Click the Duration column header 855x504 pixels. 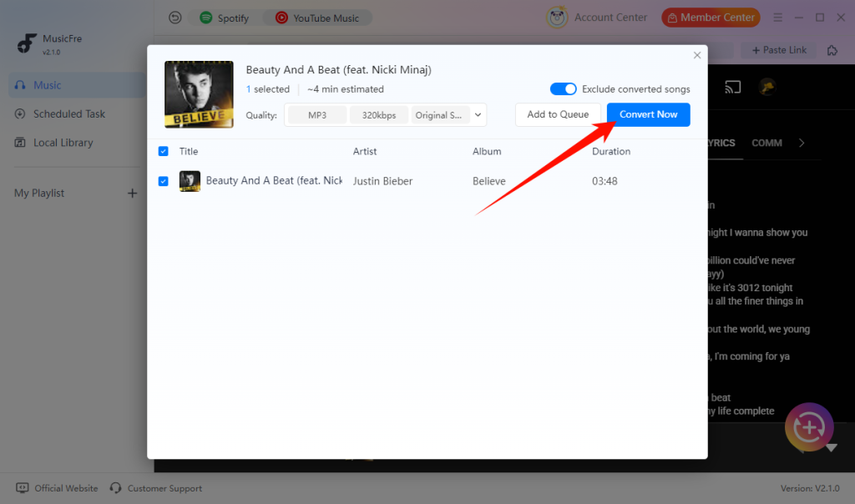click(611, 152)
